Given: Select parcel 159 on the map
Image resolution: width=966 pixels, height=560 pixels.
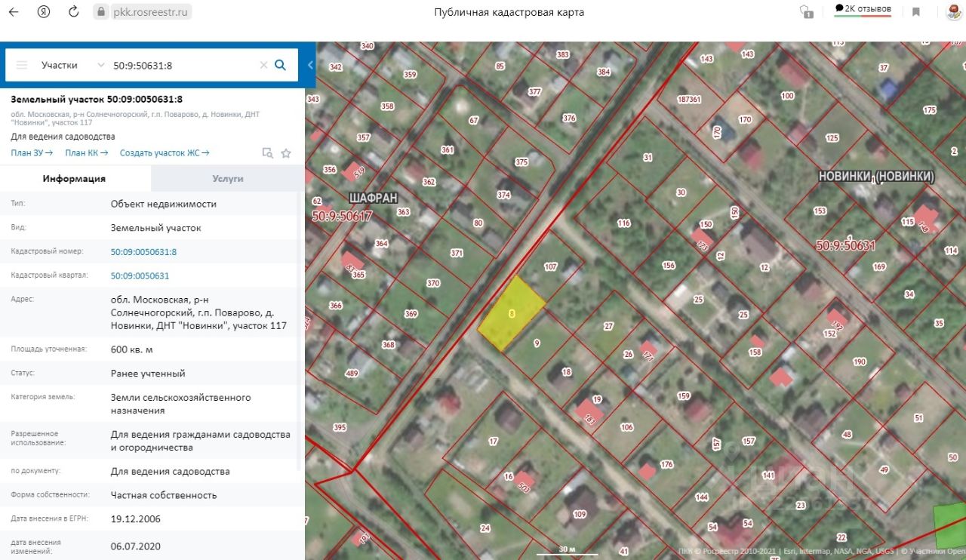Looking at the screenshot, I should (x=684, y=395).
